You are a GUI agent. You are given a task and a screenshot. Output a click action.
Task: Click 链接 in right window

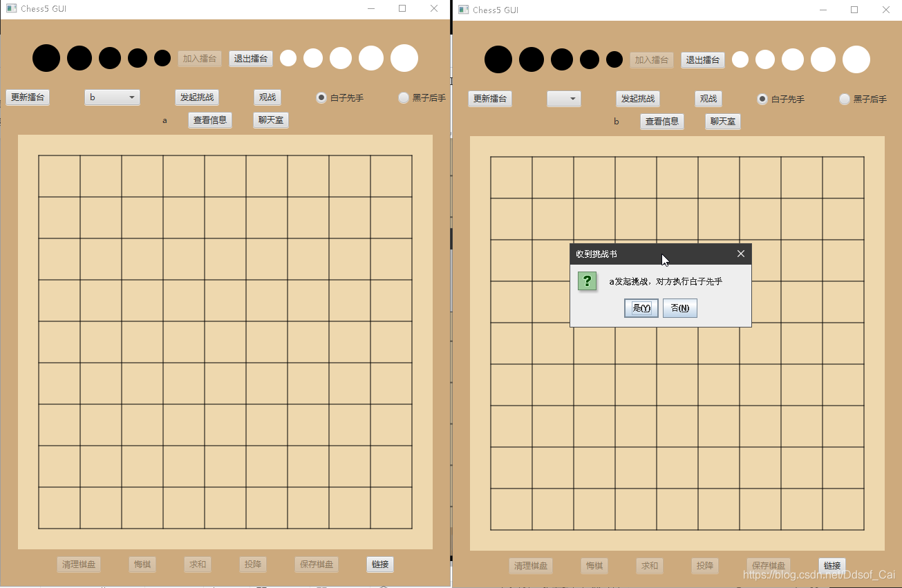pyautogui.click(x=832, y=566)
